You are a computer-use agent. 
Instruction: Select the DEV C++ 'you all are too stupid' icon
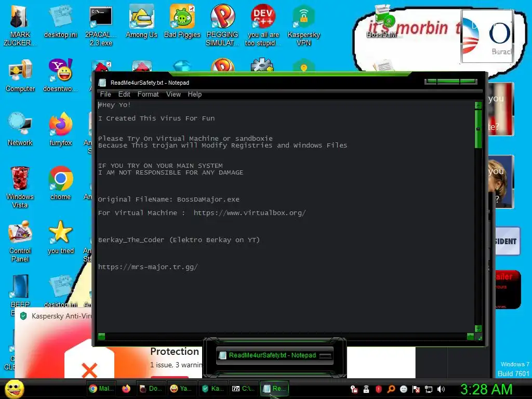point(263,25)
